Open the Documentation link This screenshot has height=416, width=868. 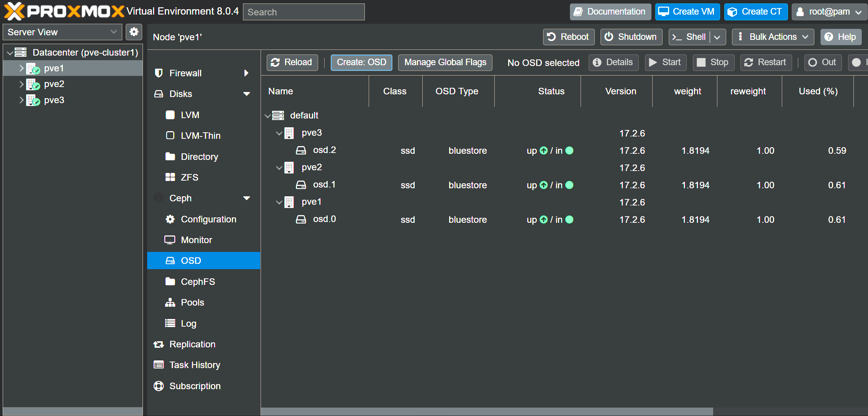tap(610, 12)
